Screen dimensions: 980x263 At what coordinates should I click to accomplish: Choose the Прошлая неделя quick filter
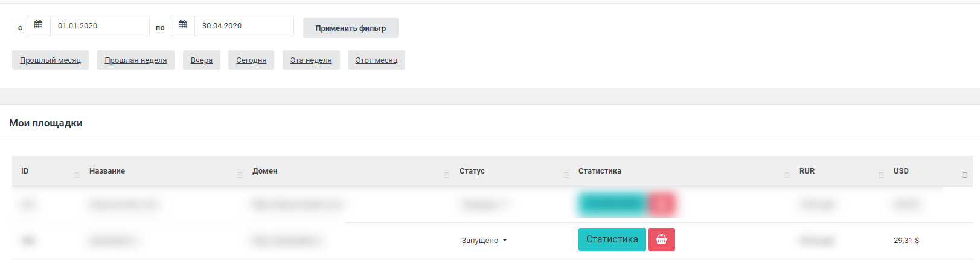tap(135, 60)
